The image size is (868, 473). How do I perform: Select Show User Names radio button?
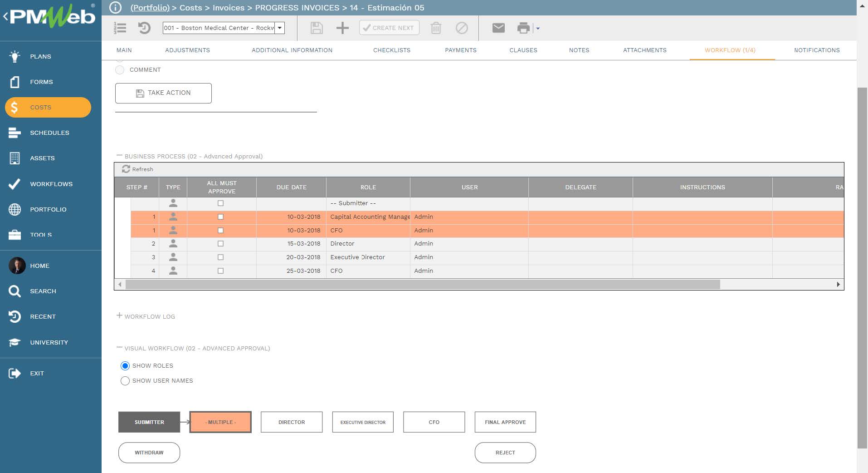125,381
